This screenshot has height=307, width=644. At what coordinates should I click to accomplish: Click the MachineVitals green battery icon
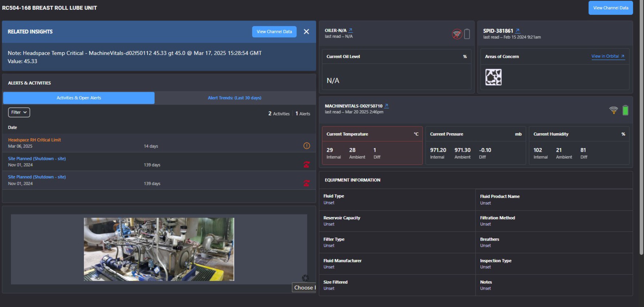pos(625,110)
